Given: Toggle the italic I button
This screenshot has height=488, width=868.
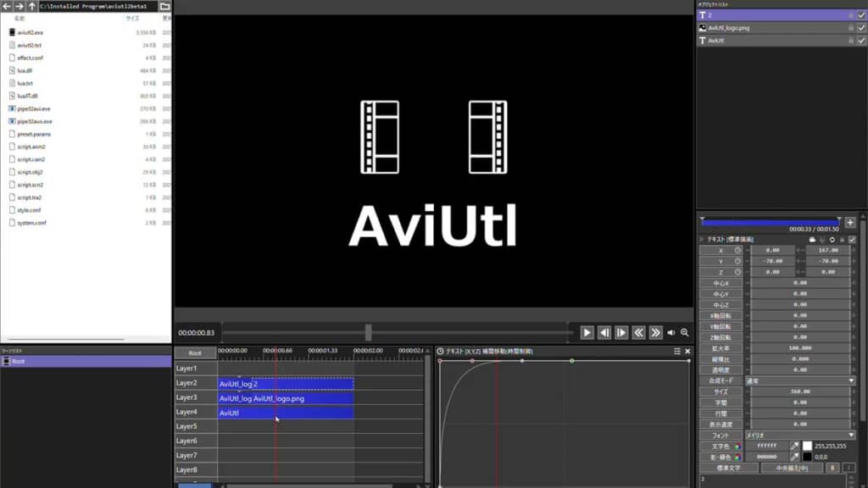Looking at the screenshot, I should pyautogui.click(x=849, y=468).
